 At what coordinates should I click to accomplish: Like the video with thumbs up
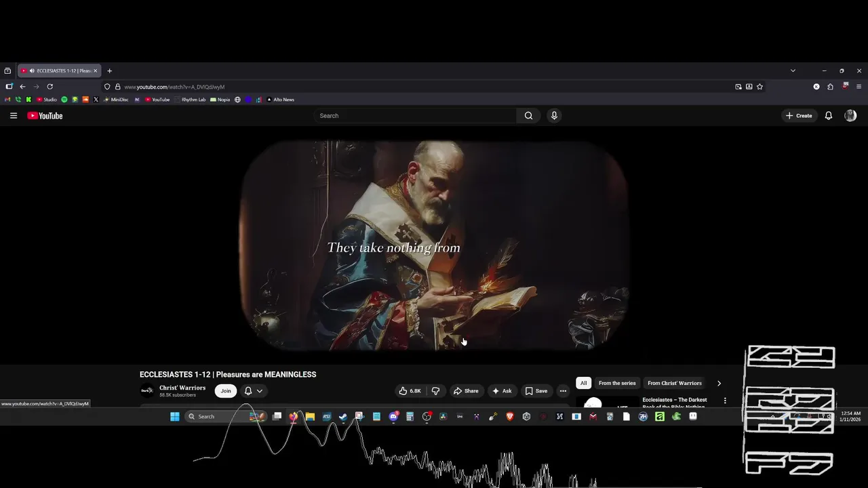[x=410, y=391]
